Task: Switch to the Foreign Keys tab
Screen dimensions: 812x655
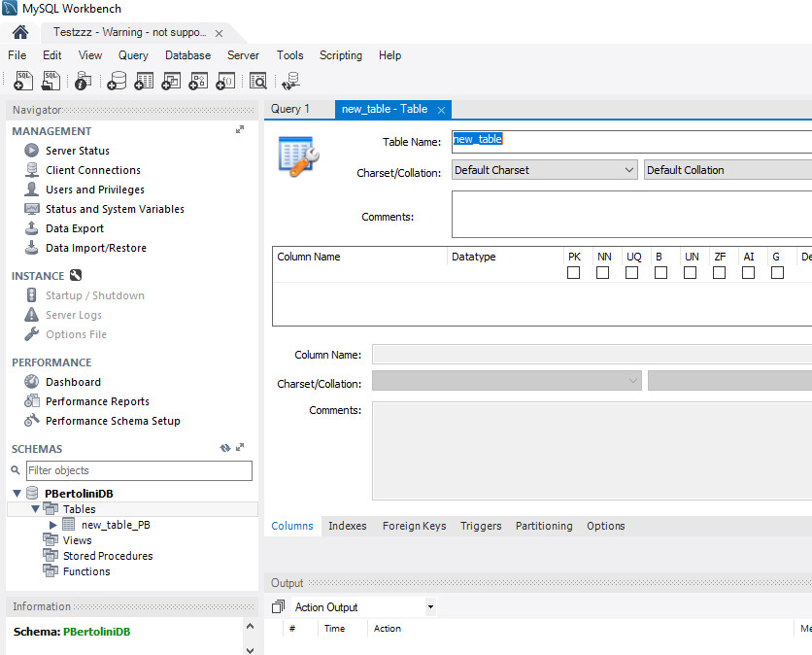Action: tap(415, 526)
